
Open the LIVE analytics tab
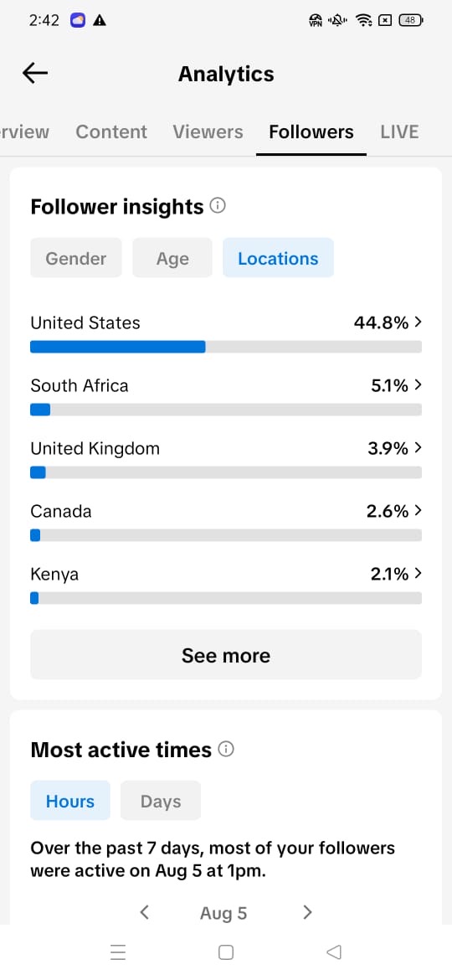click(399, 132)
